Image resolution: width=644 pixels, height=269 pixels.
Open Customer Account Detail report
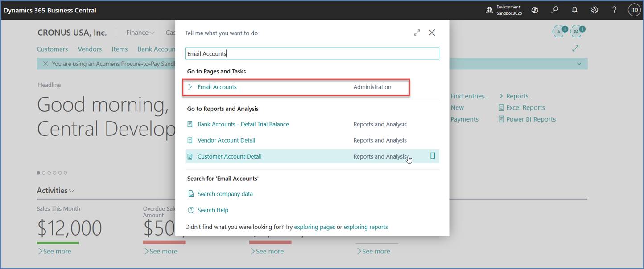[229, 156]
